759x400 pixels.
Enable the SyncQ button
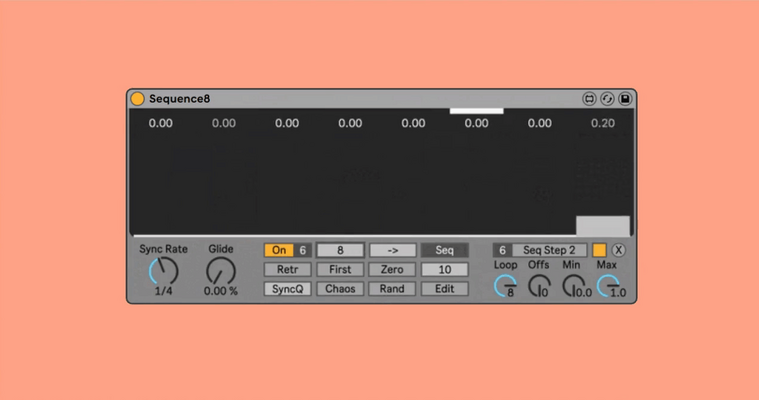(288, 289)
